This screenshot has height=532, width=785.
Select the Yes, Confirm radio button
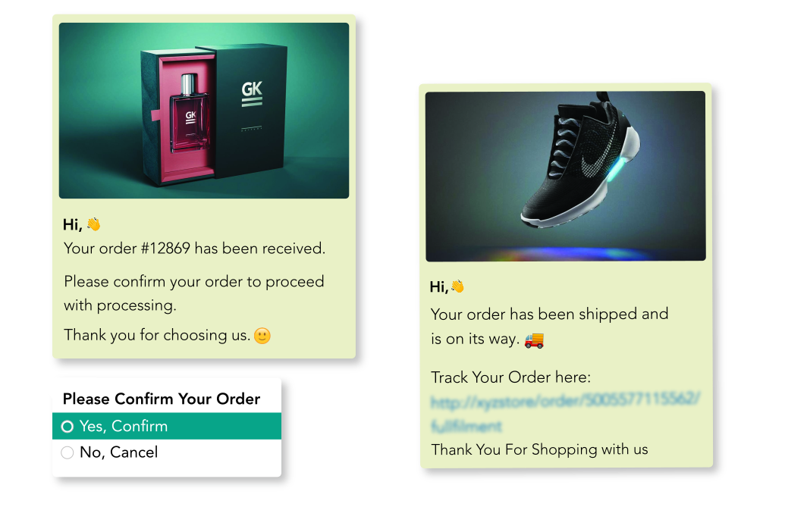(67, 427)
